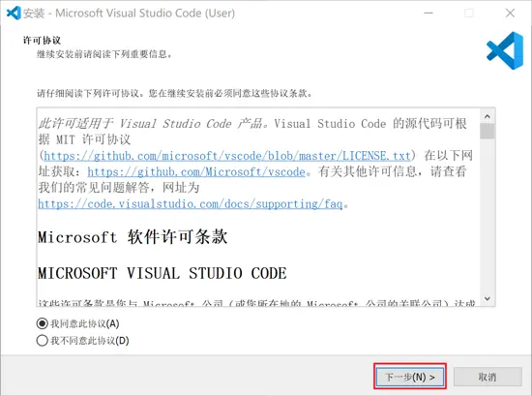
Task: Click the installer window title text
Action: pos(129,14)
